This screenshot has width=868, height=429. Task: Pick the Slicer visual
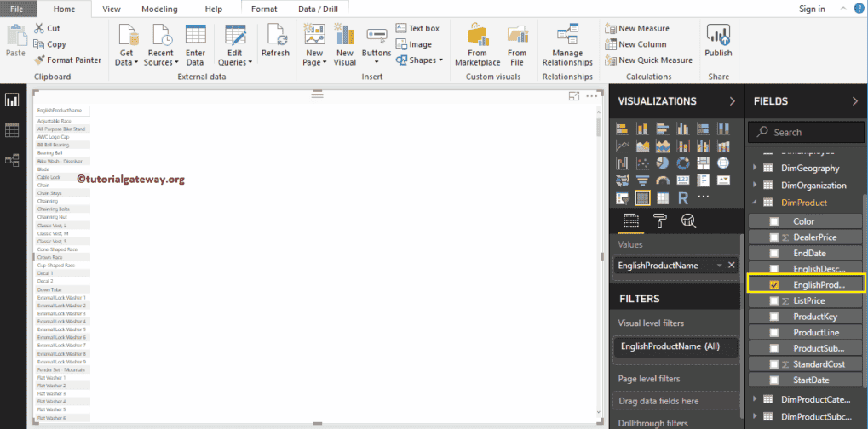[x=622, y=197]
